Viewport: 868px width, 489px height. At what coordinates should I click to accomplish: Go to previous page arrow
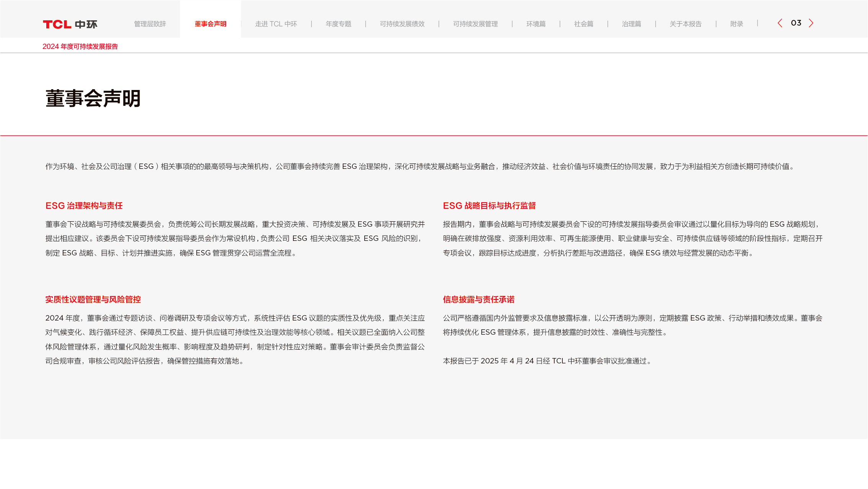(x=780, y=23)
